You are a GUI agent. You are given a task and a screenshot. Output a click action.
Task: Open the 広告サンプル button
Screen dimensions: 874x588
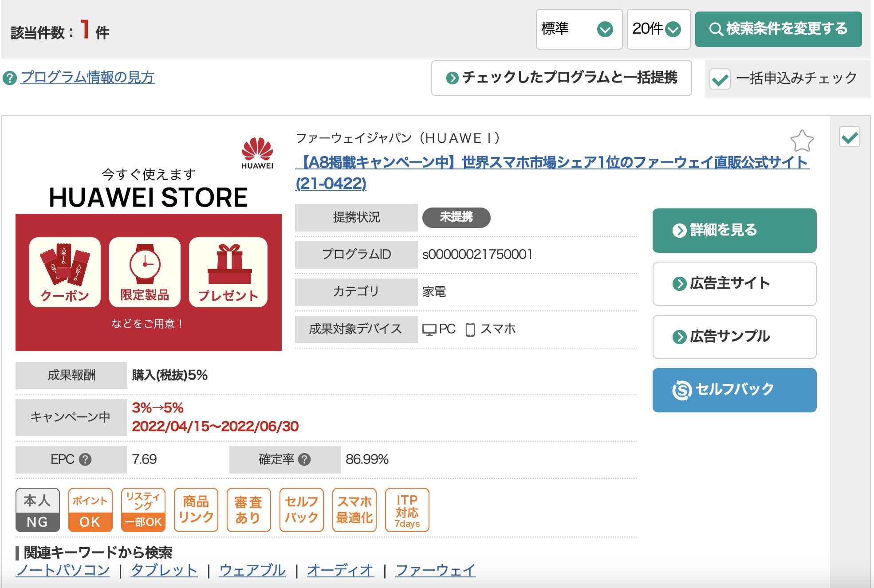coord(735,337)
